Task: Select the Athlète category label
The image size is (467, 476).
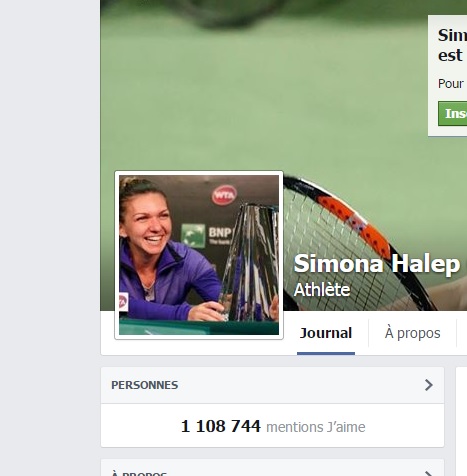Action: coord(322,290)
